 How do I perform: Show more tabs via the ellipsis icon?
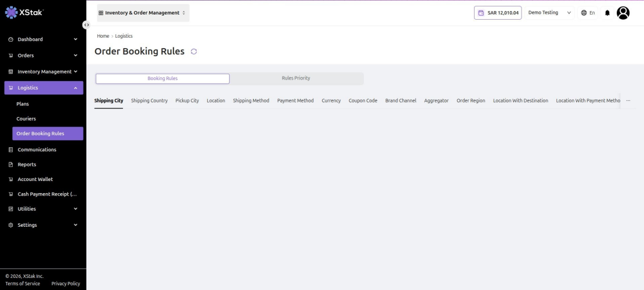click(x=628, y=101)
